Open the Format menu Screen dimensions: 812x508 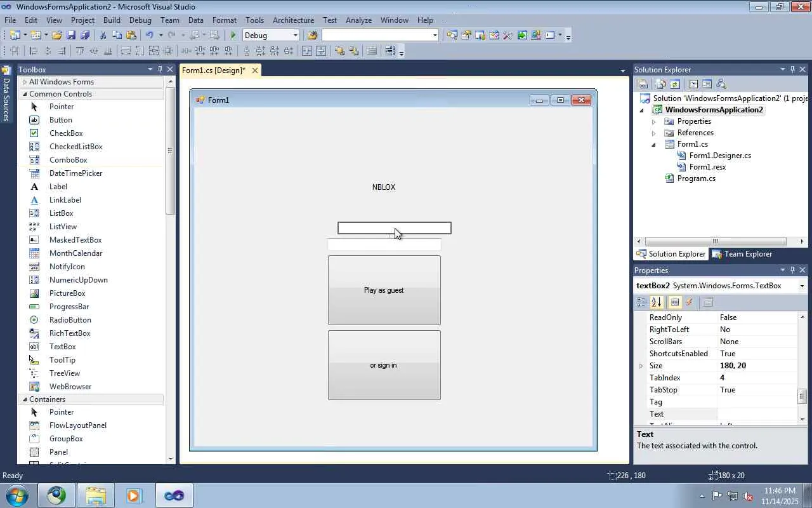pyautogui.click(x=225, y=20)
